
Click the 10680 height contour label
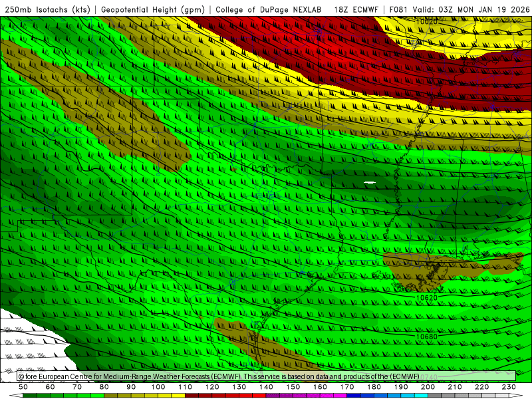(427, 336)
